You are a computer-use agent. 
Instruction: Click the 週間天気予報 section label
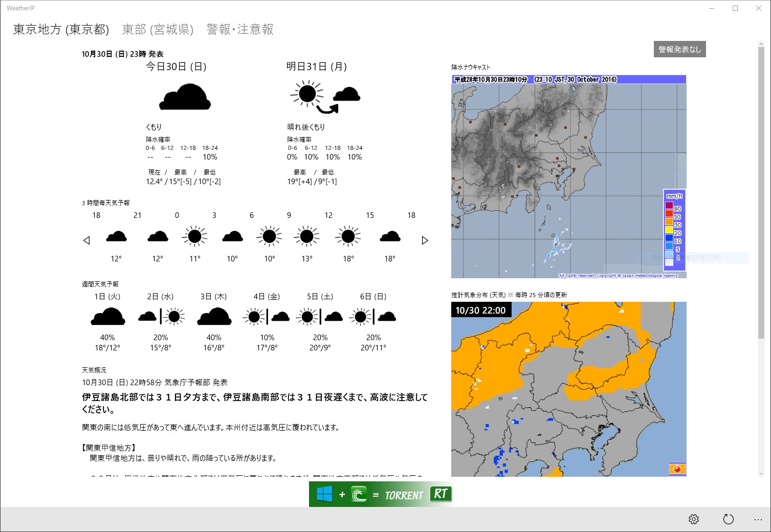coord(100,284)
